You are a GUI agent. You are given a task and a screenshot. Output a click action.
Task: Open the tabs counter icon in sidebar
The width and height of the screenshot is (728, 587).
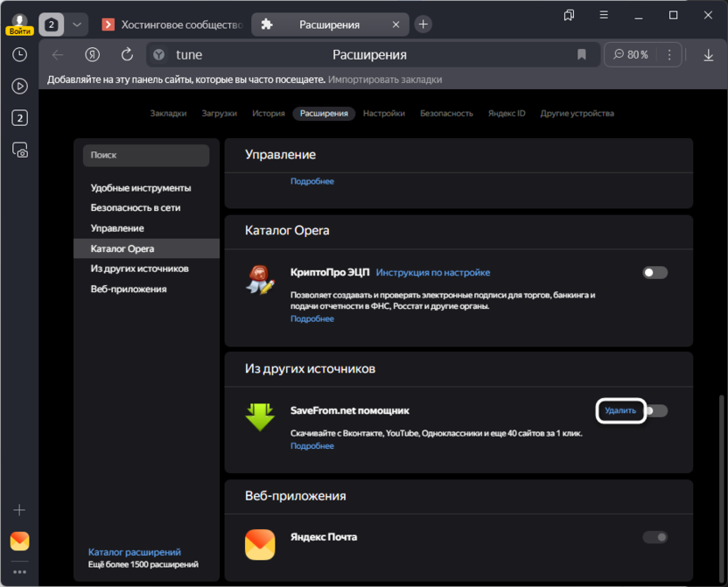click(19, 118)
